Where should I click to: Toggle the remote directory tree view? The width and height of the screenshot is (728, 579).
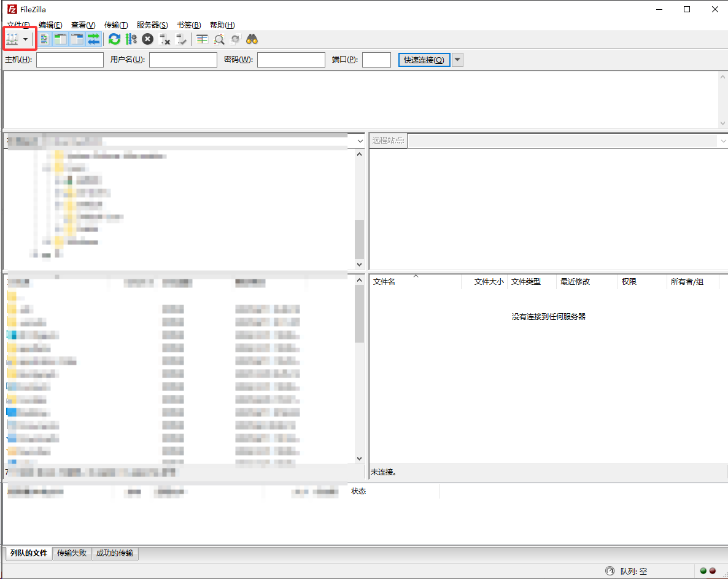(x=77, y=39)
